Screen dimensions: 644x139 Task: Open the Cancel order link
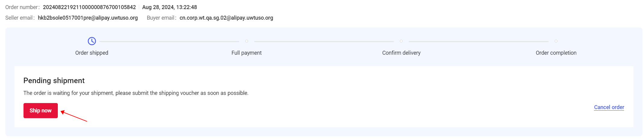(x=609, y=107)
